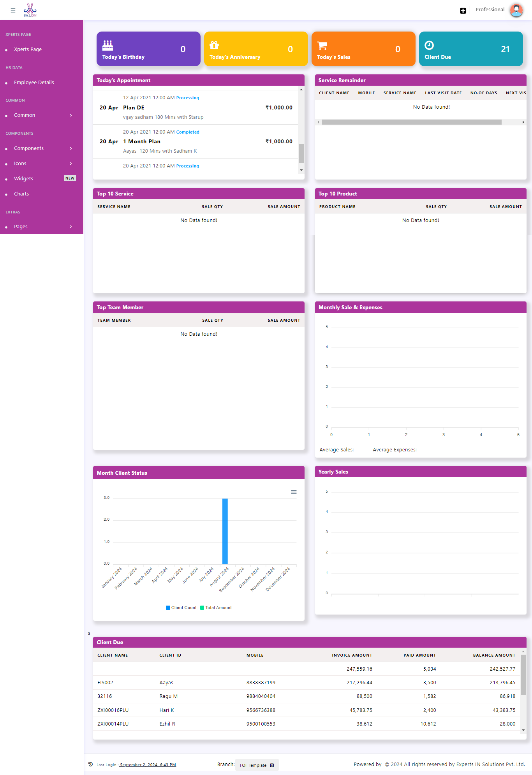Click the hamburger menu icon
Screen dimensions: 532x775
pyautogui.click(x=13, y=11)
